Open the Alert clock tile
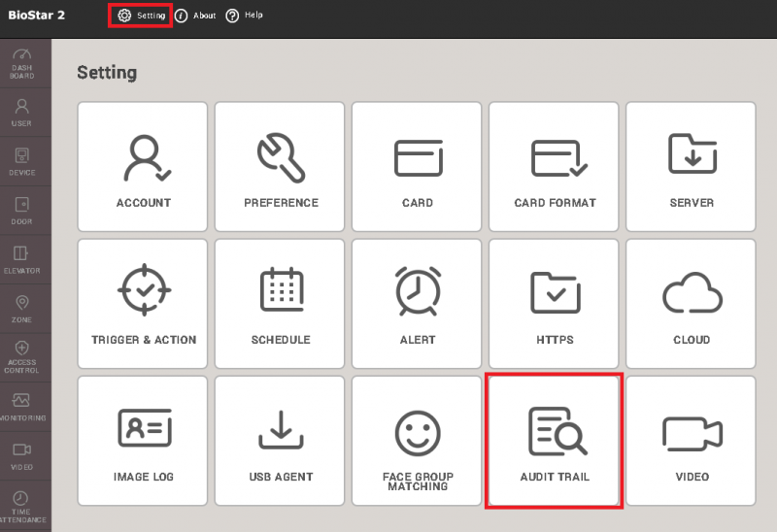 pos(418,304)
